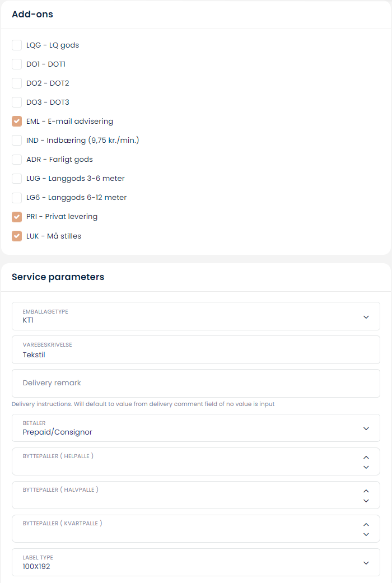The width and height of the screenshot is (392, 583).
Task: Click down arrow for Byttepaller Kvartpalle
Action: click(x=366, y=534)
